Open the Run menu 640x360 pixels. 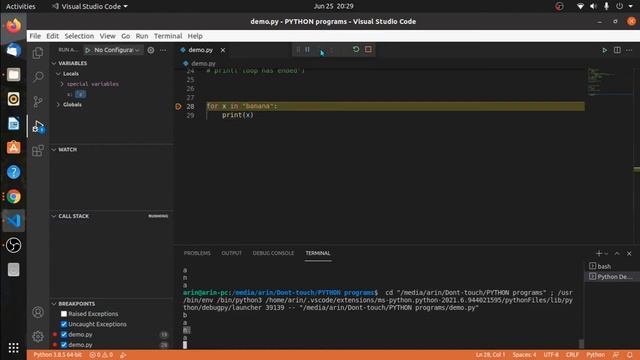click(142, 36)
